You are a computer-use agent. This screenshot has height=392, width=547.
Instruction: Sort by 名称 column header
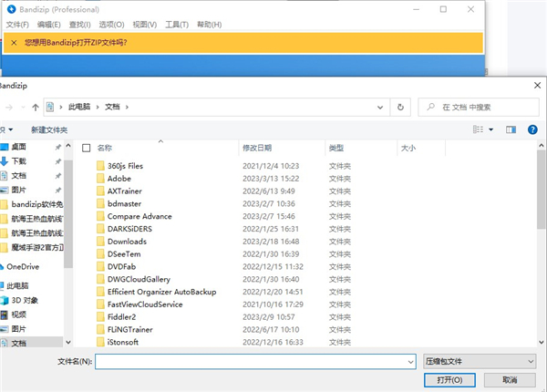[x=105, y=148]
